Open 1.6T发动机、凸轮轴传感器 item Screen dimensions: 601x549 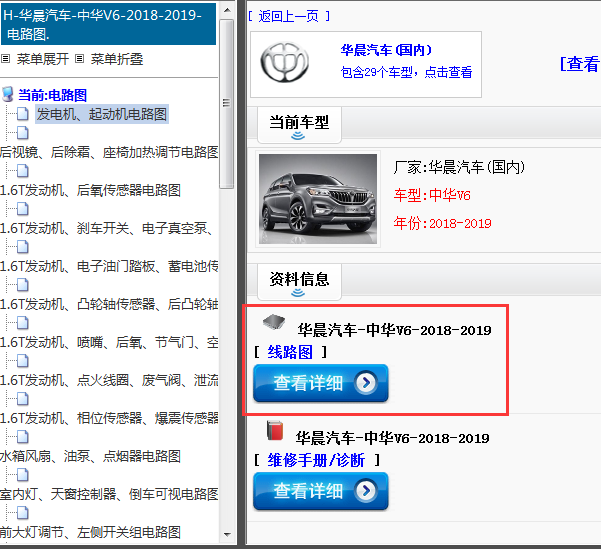(109, 304)
